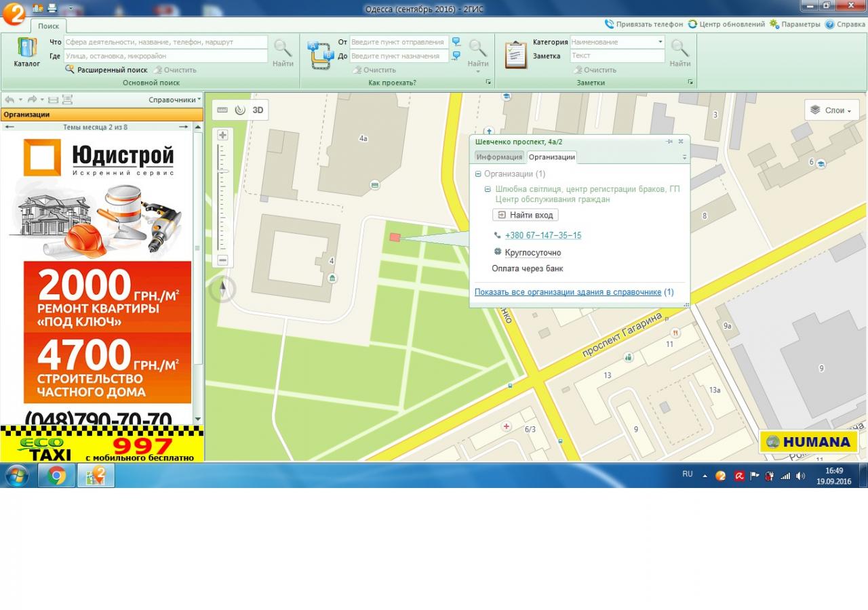Click the Что search input field
The width and height of the screenshot is (868, 610).
click(x=165, y=42)
